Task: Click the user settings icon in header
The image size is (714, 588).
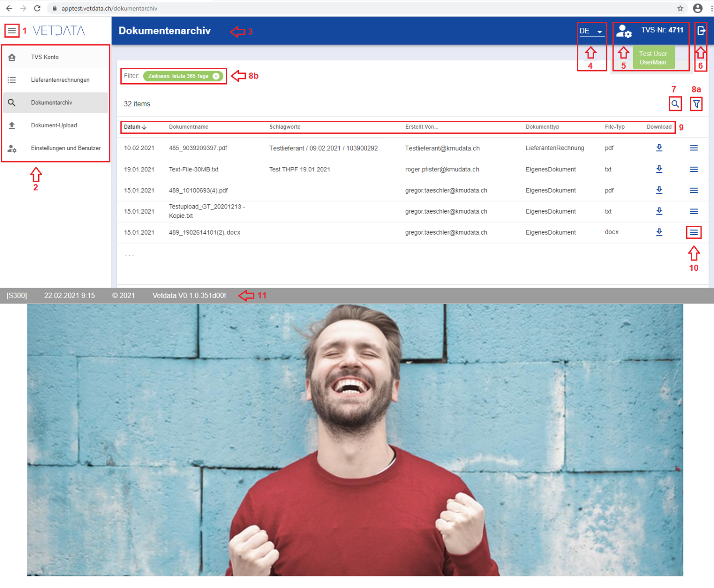Action: pos(623,32)
